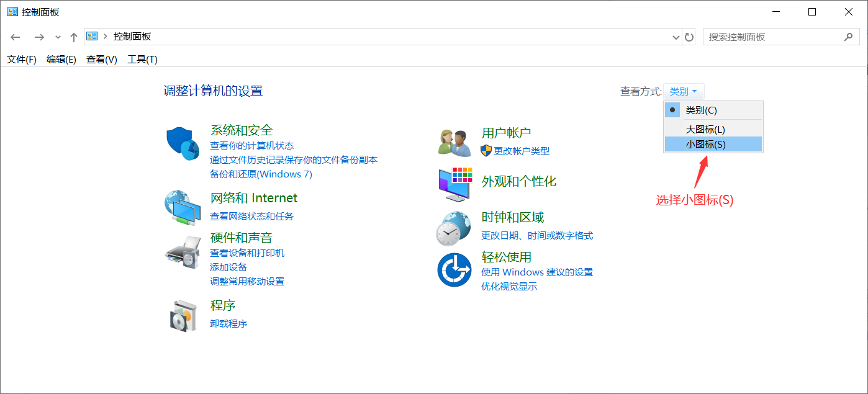Choose 大图标(L) from the view menu
This screenshot has height=394, width=868.
pos(713,129)
